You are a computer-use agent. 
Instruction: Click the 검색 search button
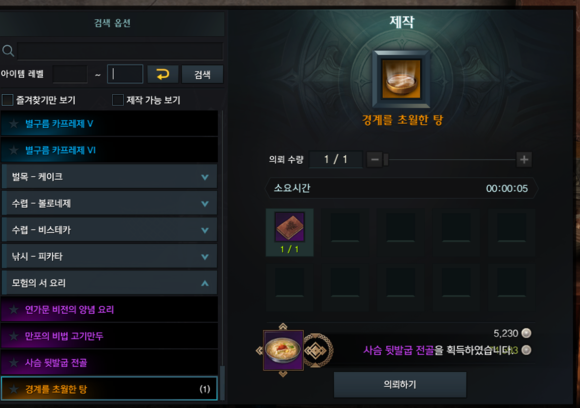point(202,74)
